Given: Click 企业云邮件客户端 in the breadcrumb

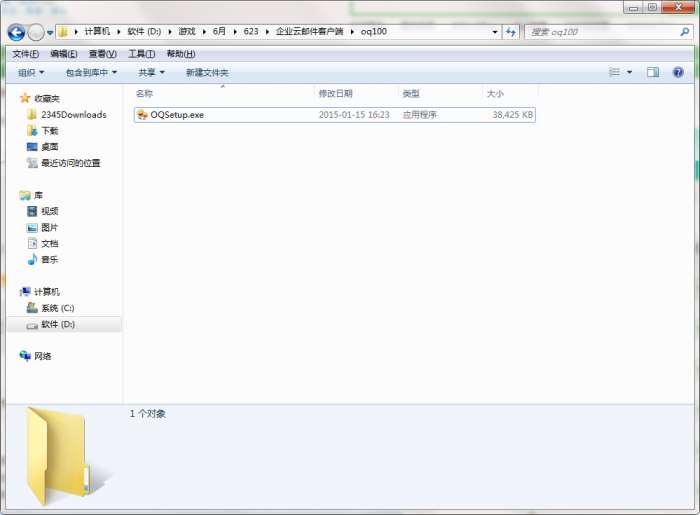Looking at the screenshot, I should click(x=310, y=32).
